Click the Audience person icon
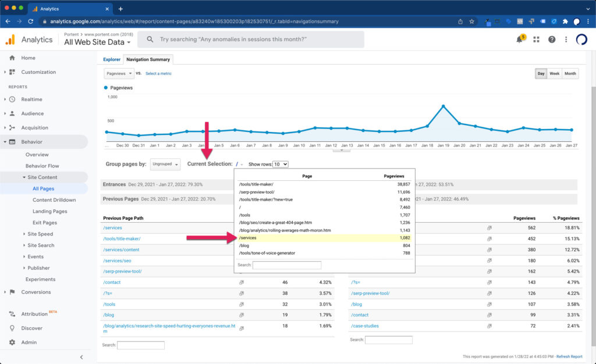This screenshot has width=596, height=364. point(12,113)
